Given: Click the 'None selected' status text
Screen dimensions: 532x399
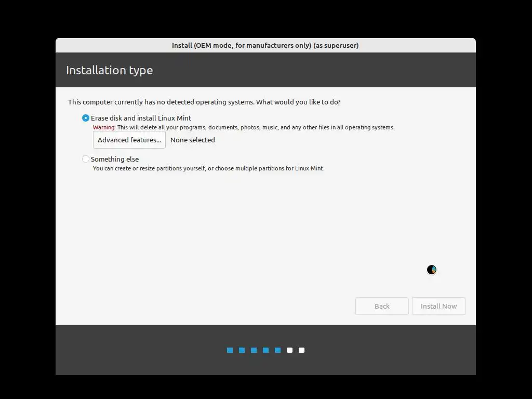Looking at the screenshot, I should 192,140.
